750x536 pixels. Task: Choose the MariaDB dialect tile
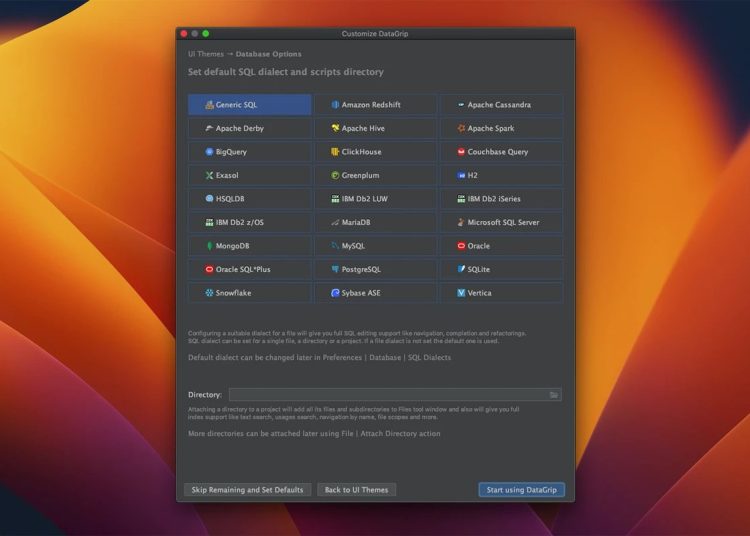click(x=375, y=223)
